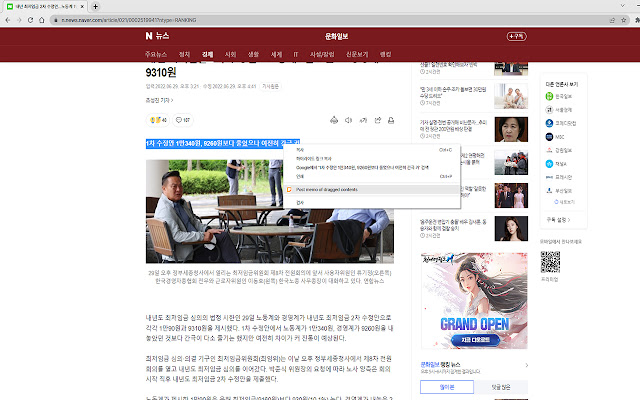640x400 pixels.
Task: Click the print article icon
Action: pyautogui.click(x=391, y=120)
